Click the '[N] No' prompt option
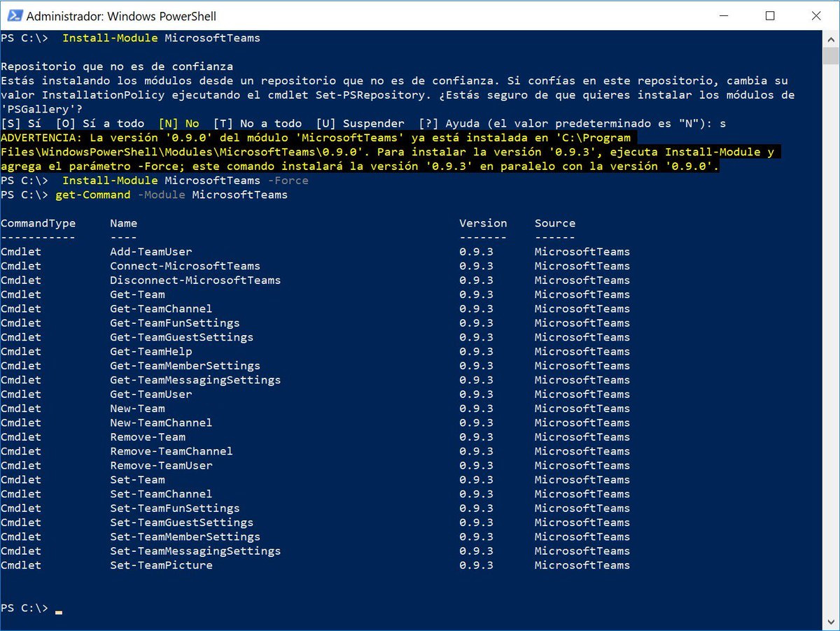840x631 pixels. pos(178,123)
